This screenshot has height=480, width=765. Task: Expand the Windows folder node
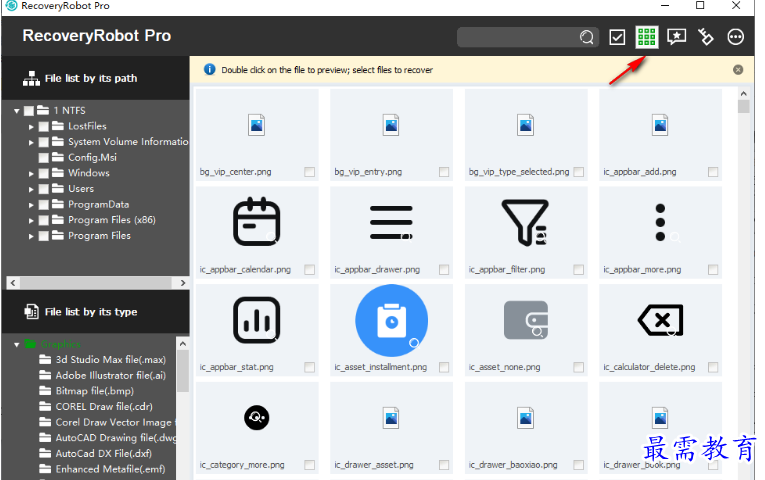click(31, 174)
